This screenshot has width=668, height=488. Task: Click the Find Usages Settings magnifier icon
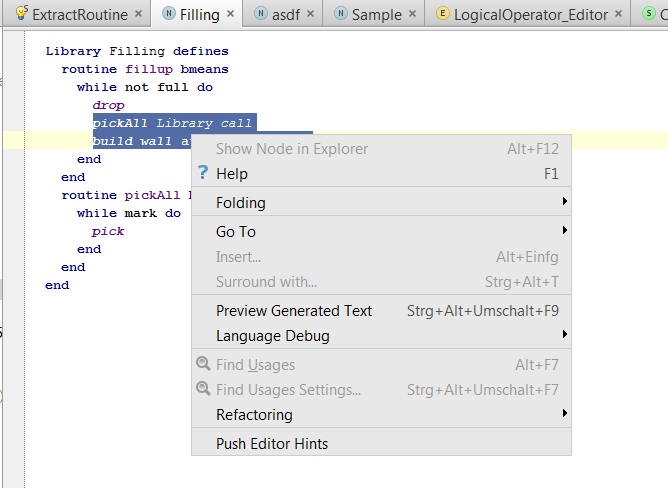(203, 390)
